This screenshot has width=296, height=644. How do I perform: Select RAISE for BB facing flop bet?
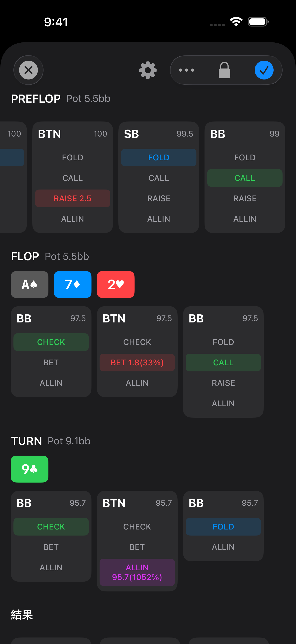223,383
